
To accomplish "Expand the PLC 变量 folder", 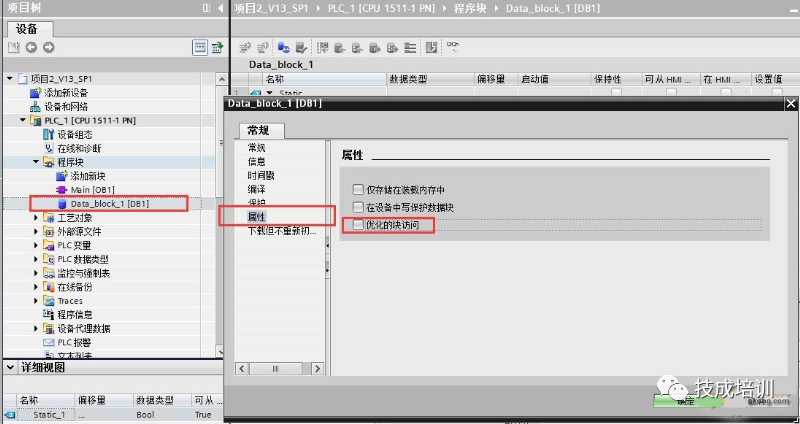I will pyautogui.click(x=36, y=245).
